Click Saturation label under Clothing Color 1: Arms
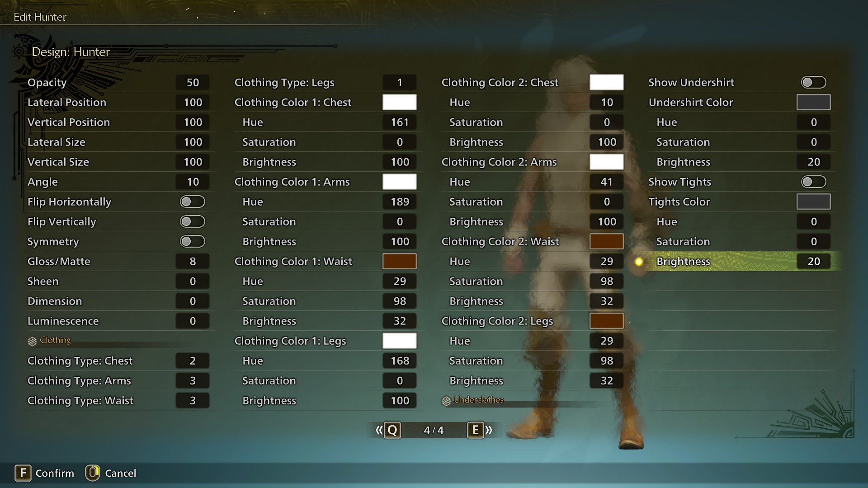868x488 pixels. pyautogui.click(x=269, y=221)
